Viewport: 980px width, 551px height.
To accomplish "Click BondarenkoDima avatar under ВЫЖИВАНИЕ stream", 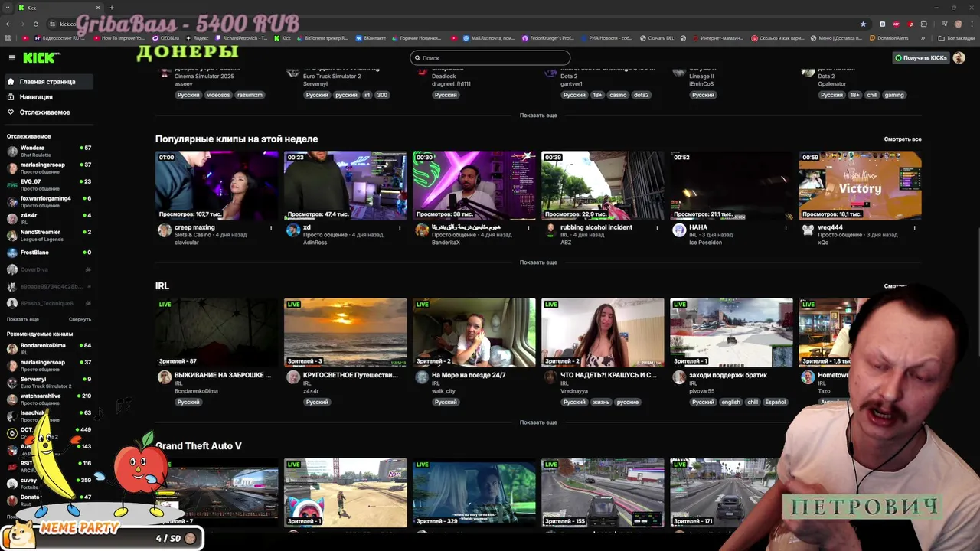I will [164, 377].
